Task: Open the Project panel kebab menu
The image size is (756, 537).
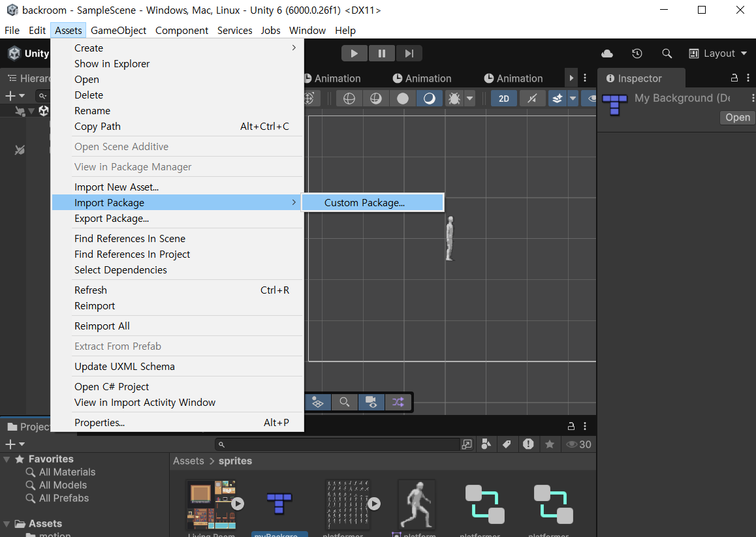Action: click(585, 426)
